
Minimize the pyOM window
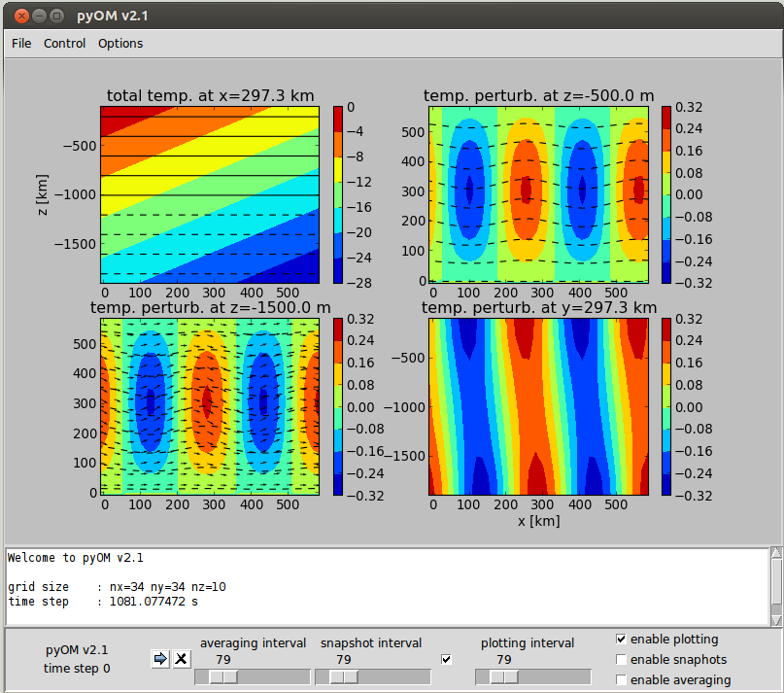click(x=39, y=17)
